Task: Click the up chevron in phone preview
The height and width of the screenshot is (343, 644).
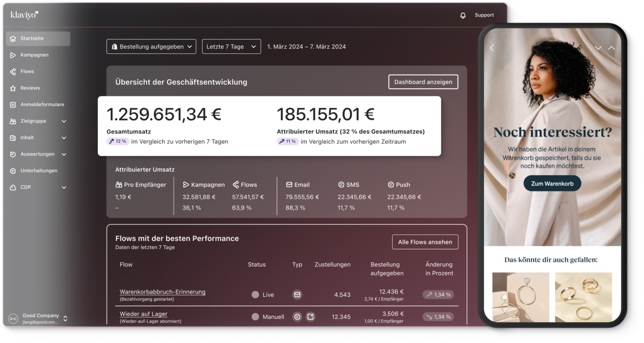Action: [x=611, y=48]
